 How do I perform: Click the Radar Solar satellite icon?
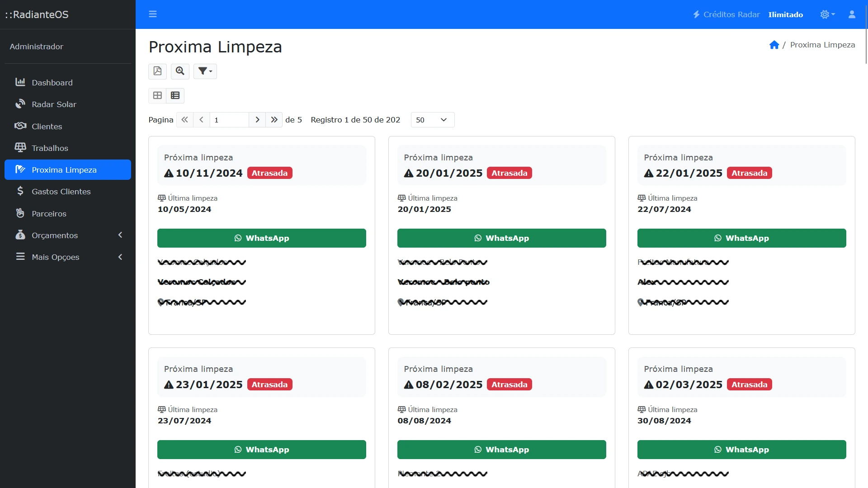coord(20,104)
